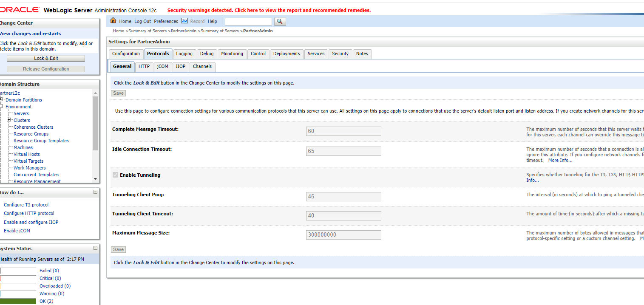
Task: Select the Protocols tab
Action: 158,54
